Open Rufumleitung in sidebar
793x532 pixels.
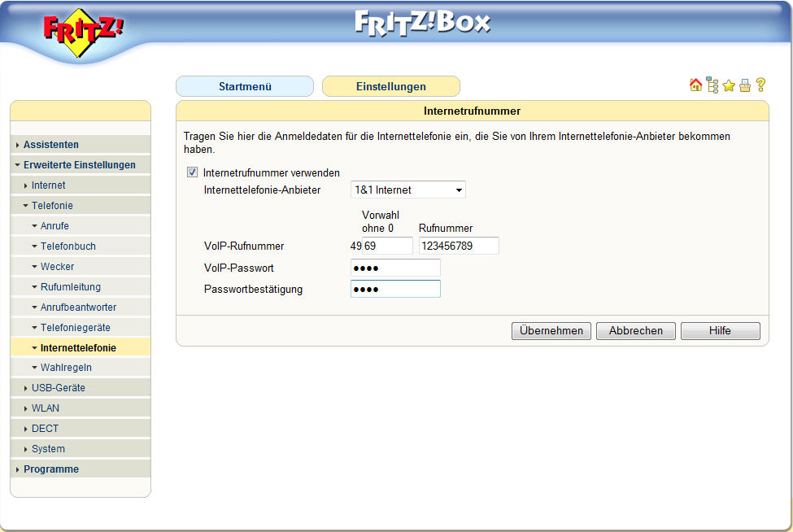point(81,286)
